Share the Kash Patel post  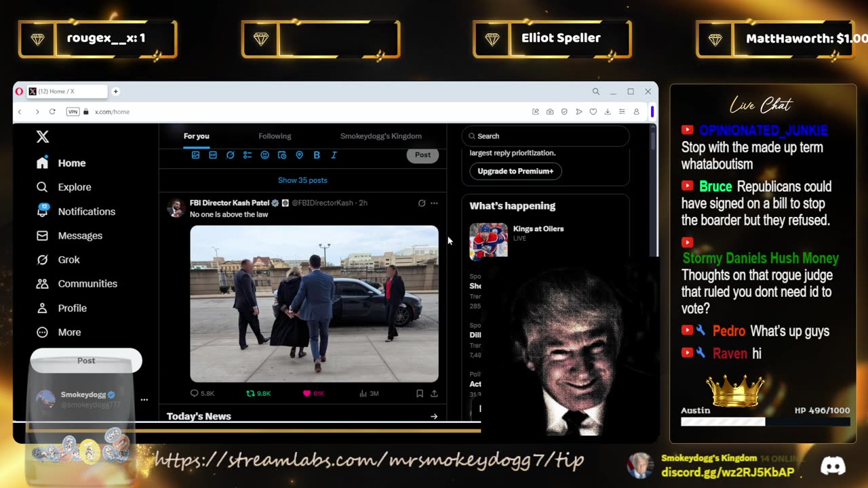click(x=434, y=393)
